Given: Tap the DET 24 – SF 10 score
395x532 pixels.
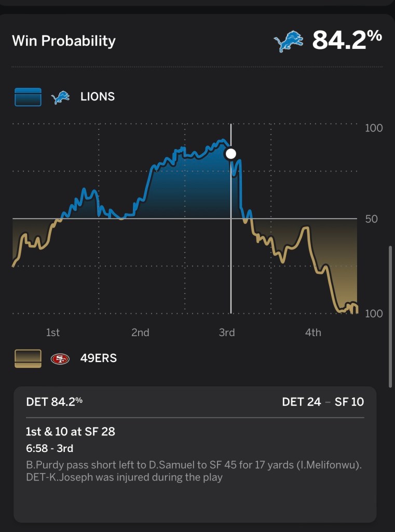Looking at the screenshot, I should (x=323, y=402).
